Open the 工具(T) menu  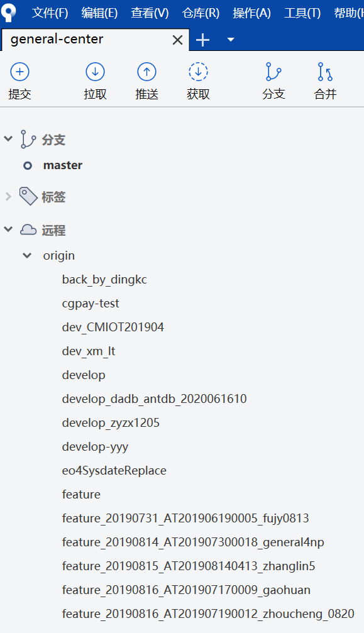coord(302,13)
